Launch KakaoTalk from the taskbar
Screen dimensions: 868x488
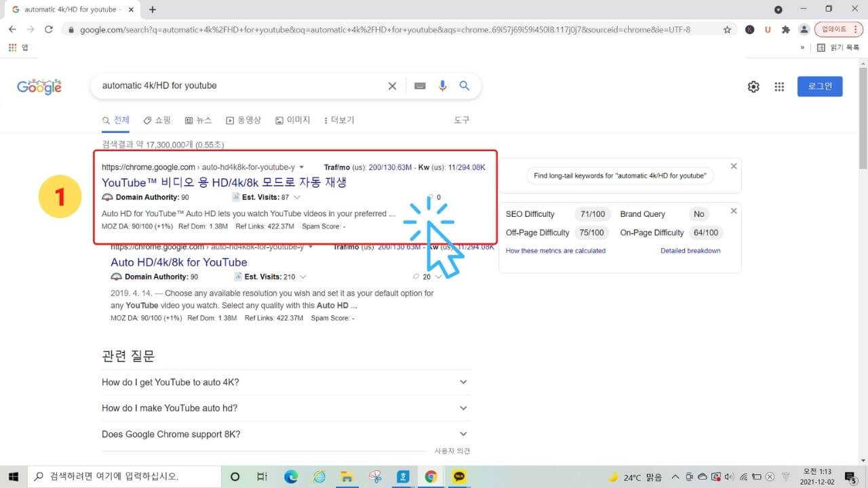click(459, 476)
